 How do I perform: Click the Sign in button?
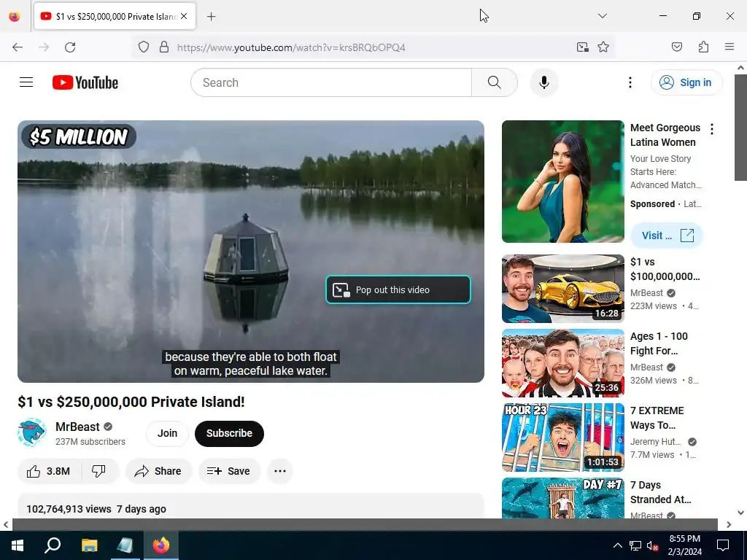point(686,82)
